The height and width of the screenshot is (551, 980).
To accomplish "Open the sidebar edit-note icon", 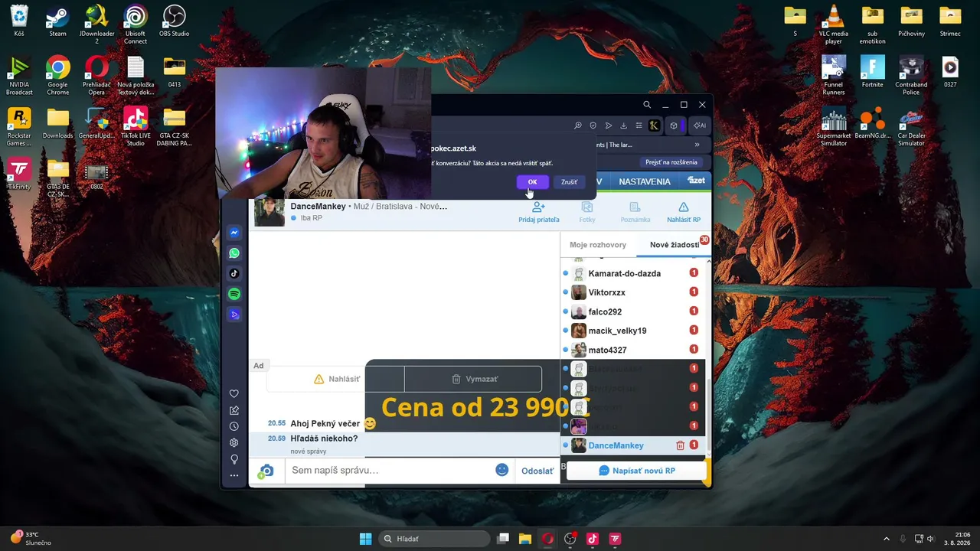I will [x=234, y=410].
